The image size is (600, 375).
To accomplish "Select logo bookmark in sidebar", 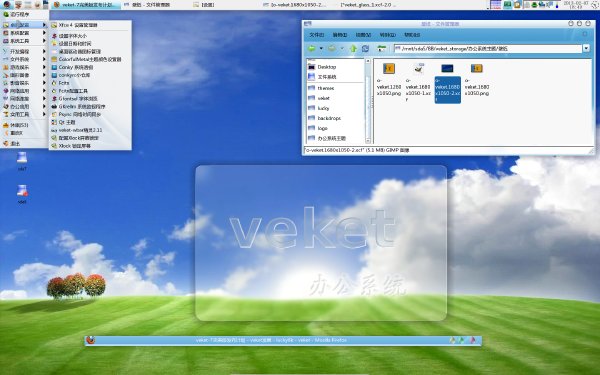I will coord(335,128).
